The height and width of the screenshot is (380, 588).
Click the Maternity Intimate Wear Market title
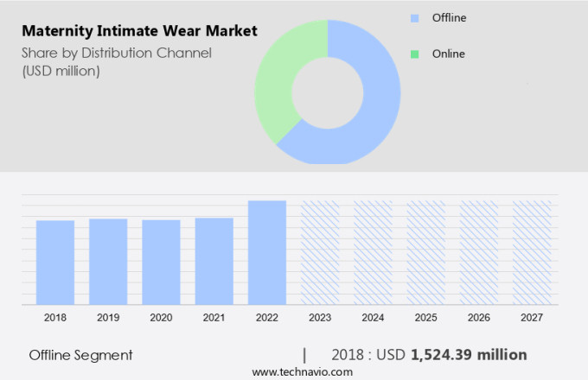tap(139, 31)
